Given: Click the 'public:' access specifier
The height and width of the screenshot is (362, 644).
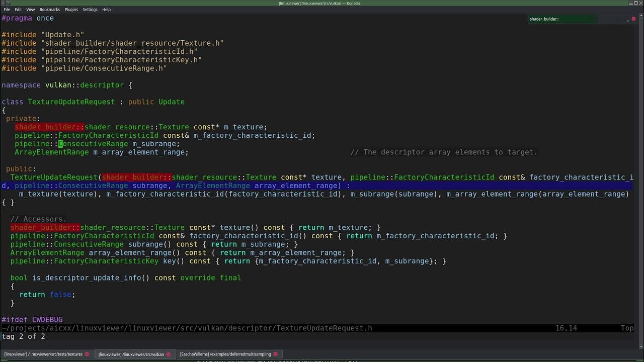Looking at the screenshot, I should 21,169.
